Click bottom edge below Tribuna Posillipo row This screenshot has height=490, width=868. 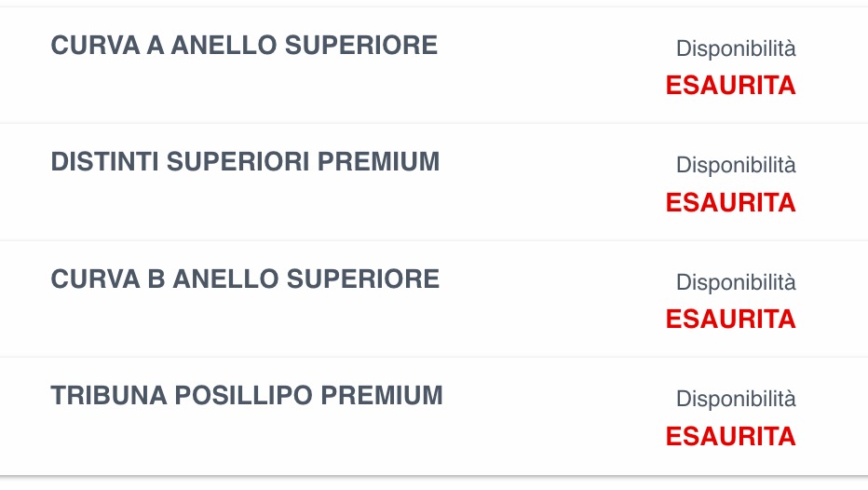tap(434, 475)
